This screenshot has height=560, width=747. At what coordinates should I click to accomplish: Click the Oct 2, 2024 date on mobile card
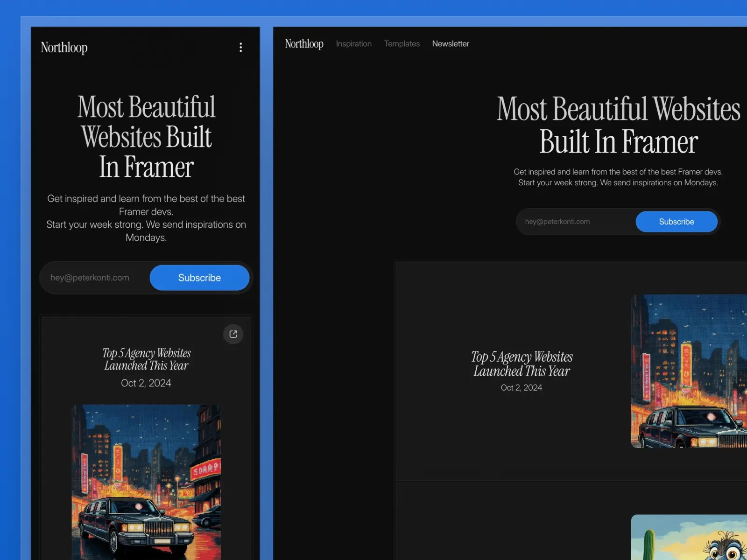tap(146, 383)
